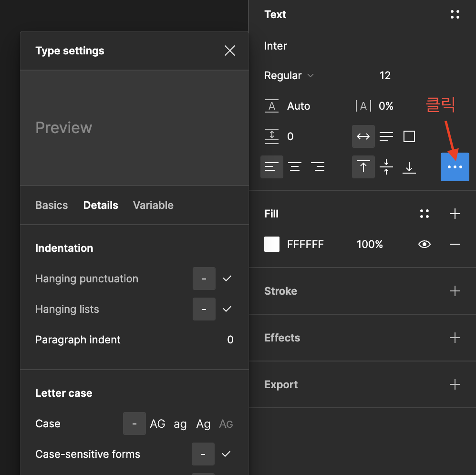Image resolution: width=476 pixels, height=475 pixels.
Task: Switch to the Basics tab
Action: (x=52, y=205)
